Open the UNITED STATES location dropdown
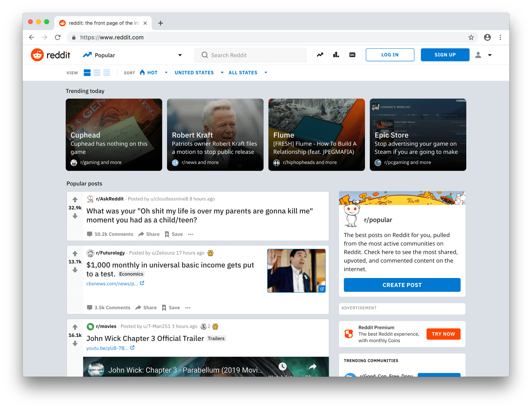 [199, 73]
